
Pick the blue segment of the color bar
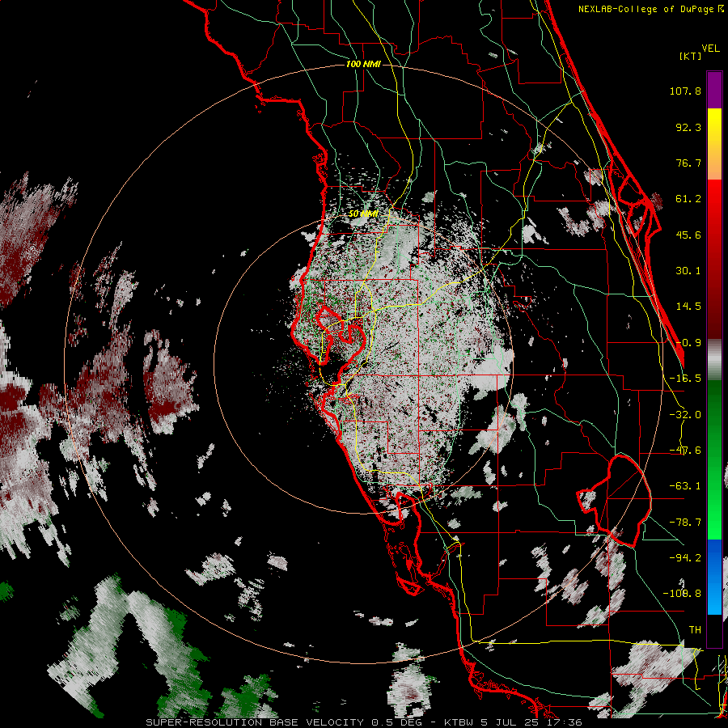click(x=714, y=577)
